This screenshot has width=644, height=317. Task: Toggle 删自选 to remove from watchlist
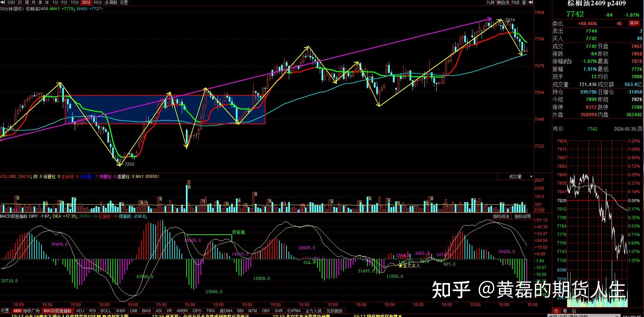(x=503, y=2)
